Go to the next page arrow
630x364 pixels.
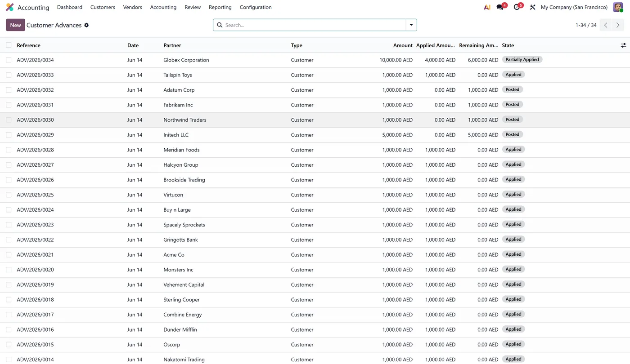point(618,25)
